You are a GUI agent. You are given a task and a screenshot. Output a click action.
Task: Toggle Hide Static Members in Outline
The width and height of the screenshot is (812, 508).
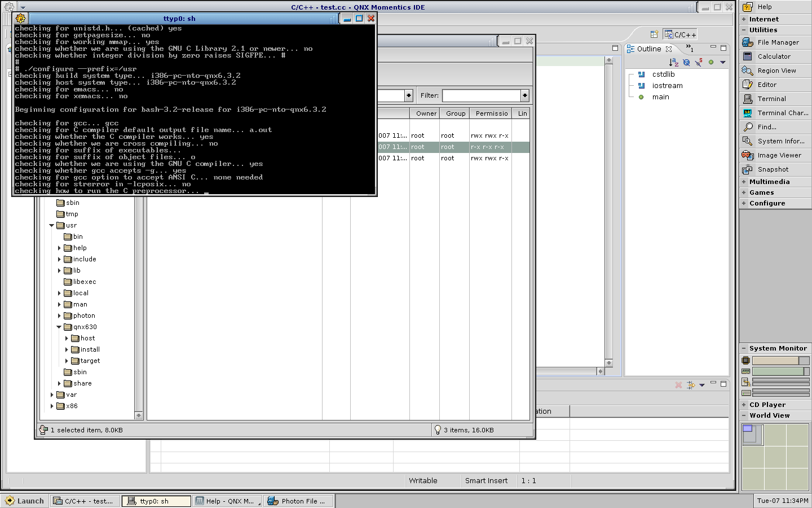[x=699, y=62]
